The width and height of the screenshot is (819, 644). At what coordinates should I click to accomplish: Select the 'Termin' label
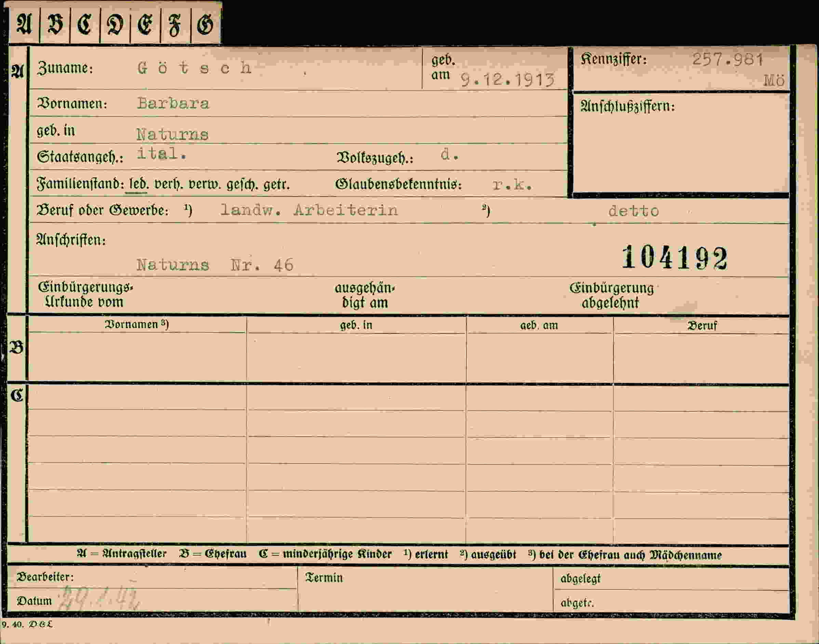[x=324, y=578]
